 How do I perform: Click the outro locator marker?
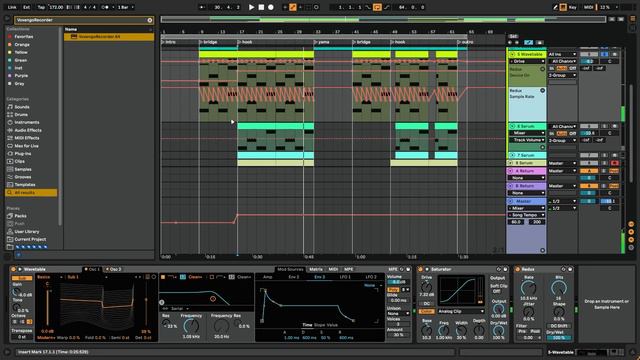(466, 42)
